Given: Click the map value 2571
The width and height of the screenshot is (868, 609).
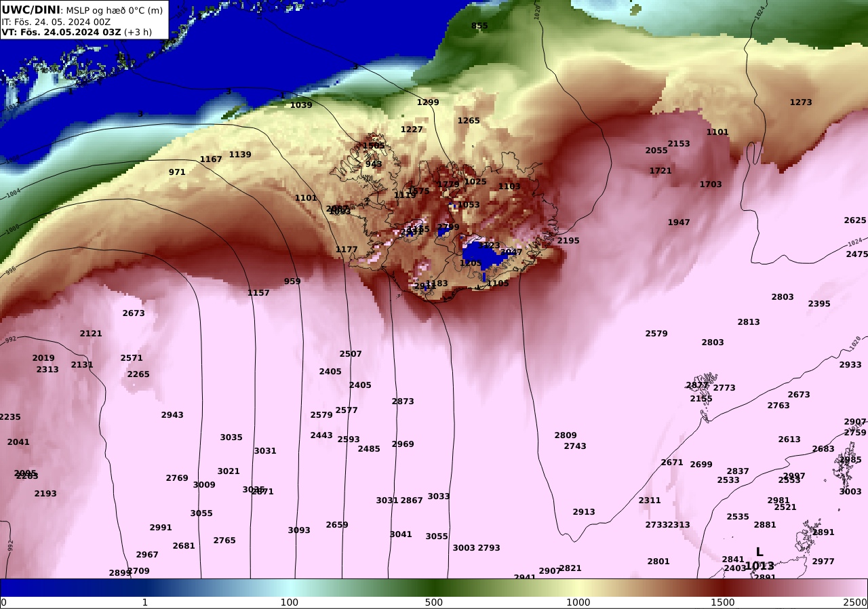Looking at the screenshot, I should click(x=132, y=358).
